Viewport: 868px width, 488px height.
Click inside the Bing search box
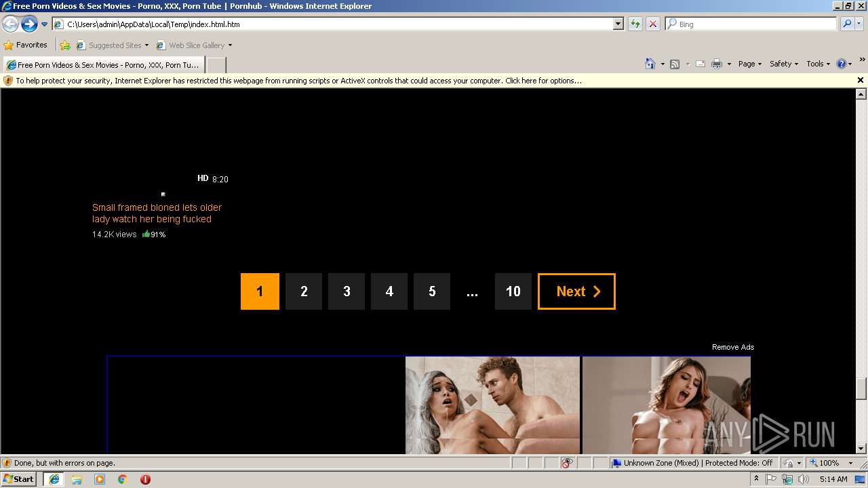pos(751,24)
